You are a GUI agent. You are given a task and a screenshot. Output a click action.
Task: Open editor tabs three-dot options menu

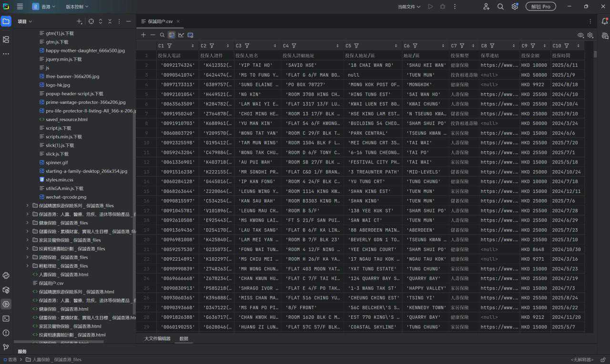pyautogui.click(x=590, y=21)
